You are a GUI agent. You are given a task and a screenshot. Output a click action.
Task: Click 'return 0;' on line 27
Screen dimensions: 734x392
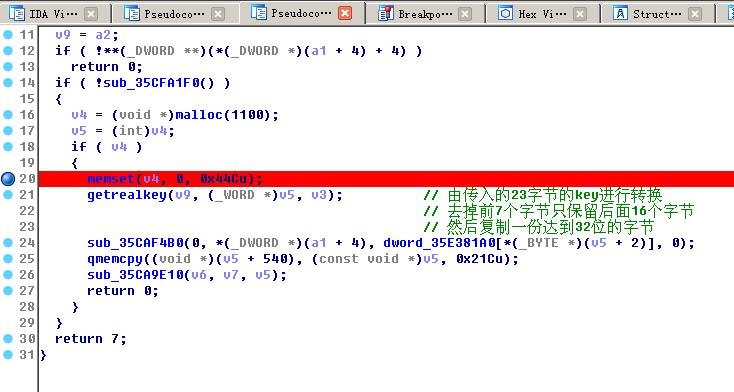pos(123,291)
